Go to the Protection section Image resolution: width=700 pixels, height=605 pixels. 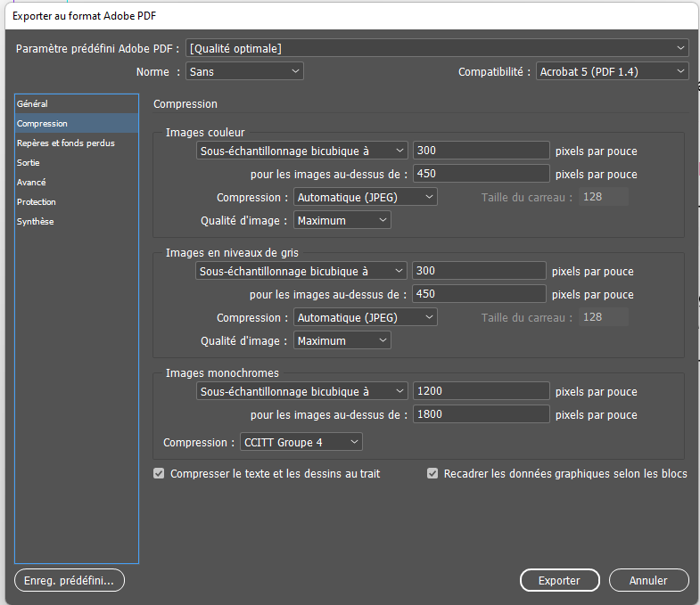pyautogui.click(x=37, y=202)
